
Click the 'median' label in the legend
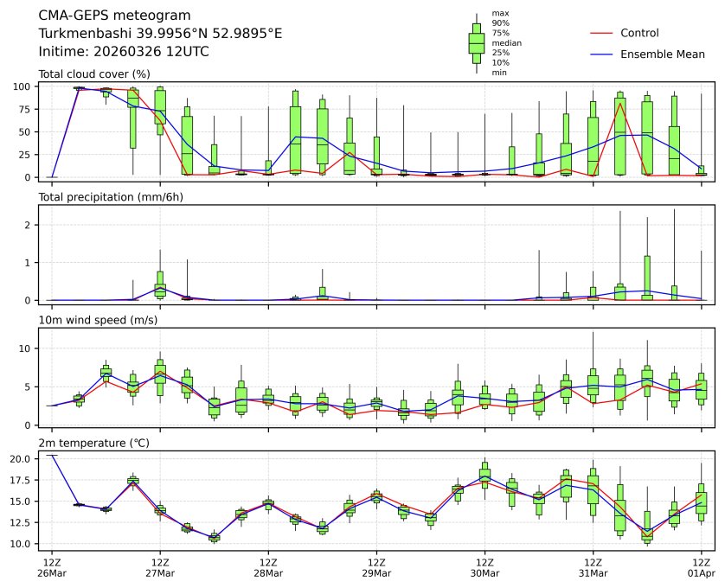(506, 42)
